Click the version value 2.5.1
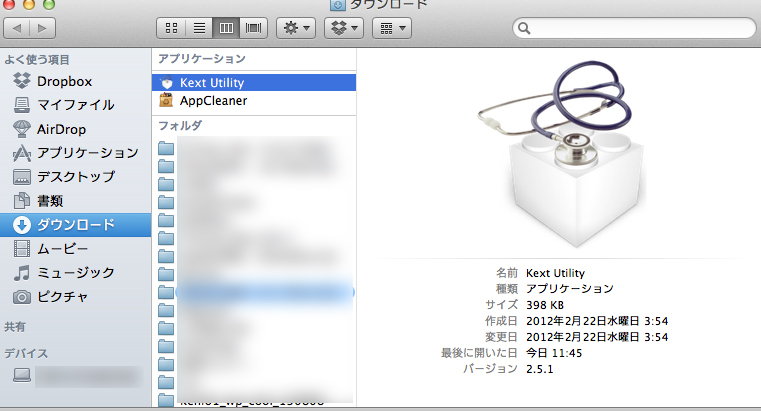Image resolution: width=761 pixels, height=411 pixels. tap(540, 369)
